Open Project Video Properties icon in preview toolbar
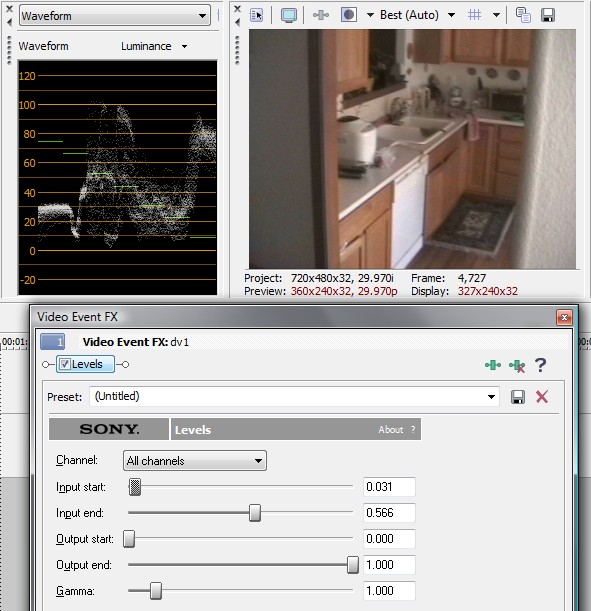Viewport: 591px width, 611px height. click(x=256, y=15)
